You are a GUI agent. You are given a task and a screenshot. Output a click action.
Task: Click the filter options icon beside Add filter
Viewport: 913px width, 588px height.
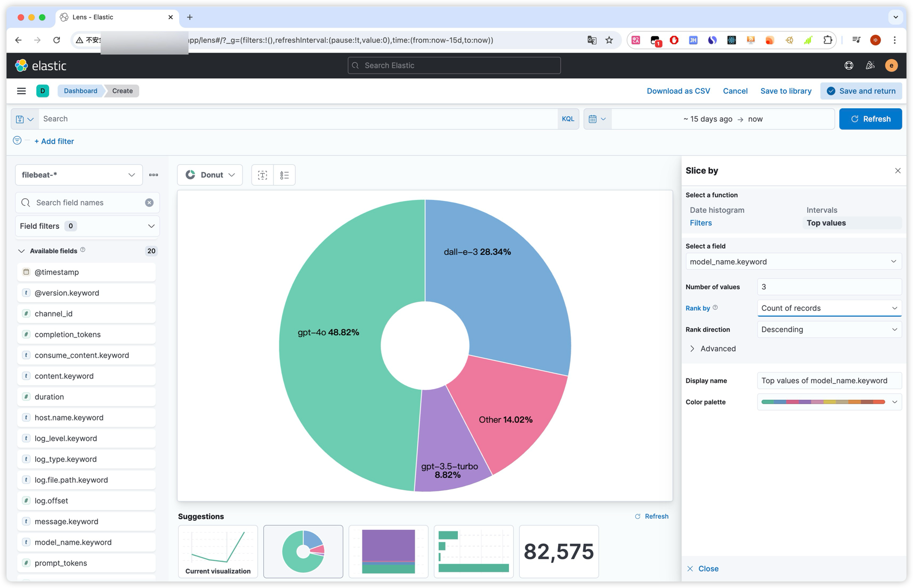(x=17, y=141)
